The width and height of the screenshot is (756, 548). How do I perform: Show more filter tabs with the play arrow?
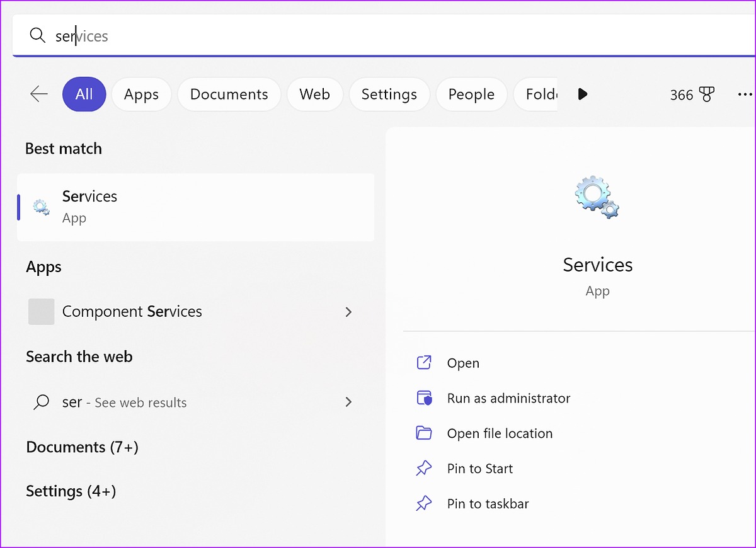583,94
